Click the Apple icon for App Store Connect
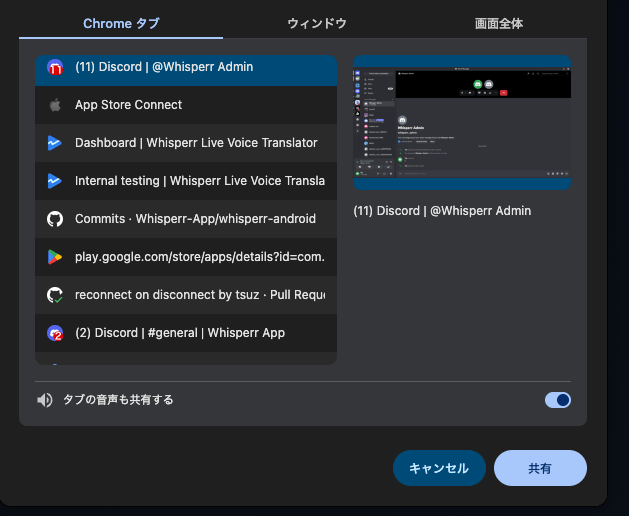Screen dimensions: 629x516 point(55,105)
